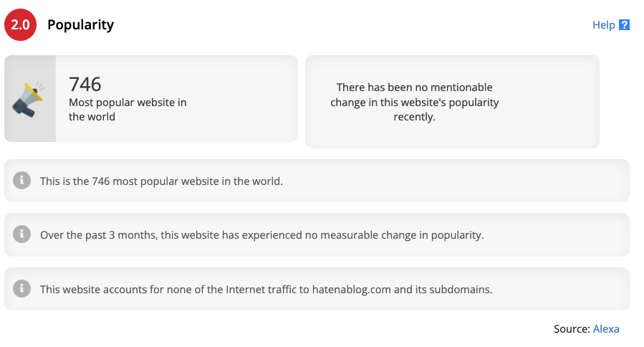The image size is (644, 347).
Task: Select the 'Over the past 3 months' row
Action: click(317, 234)
